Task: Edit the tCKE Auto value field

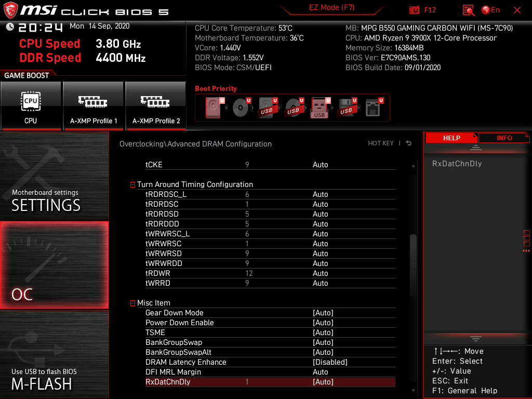Action: click(x=320, y=165)
